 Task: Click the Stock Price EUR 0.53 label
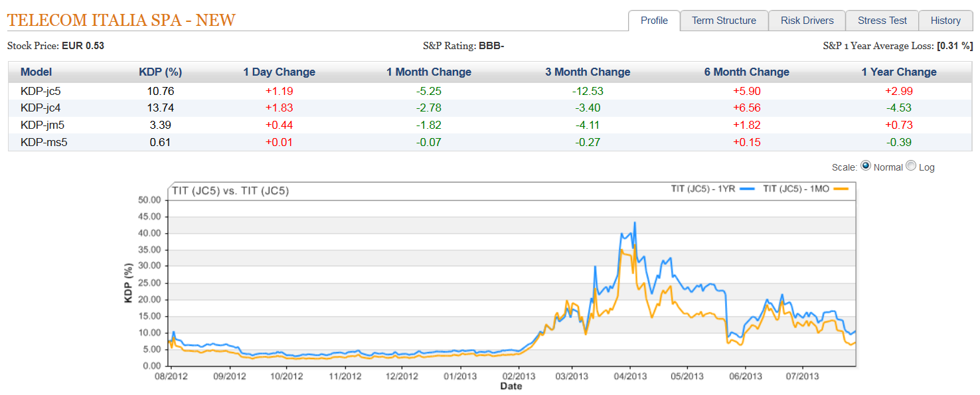click(56, 46)
